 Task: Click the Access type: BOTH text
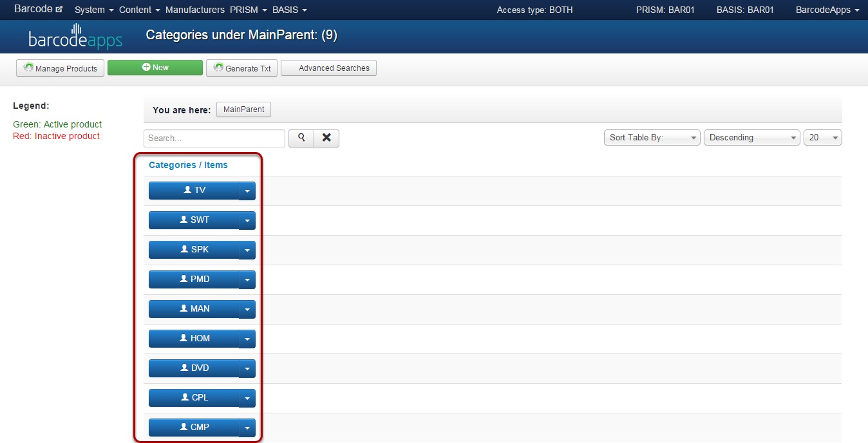click(x=534, y=10)
